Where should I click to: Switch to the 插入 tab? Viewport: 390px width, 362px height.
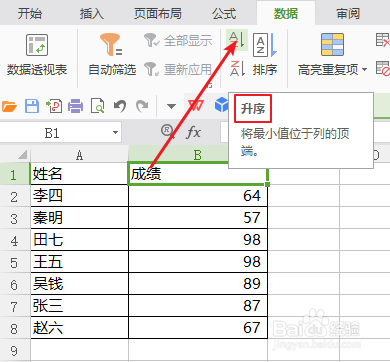tap(92, 14)
